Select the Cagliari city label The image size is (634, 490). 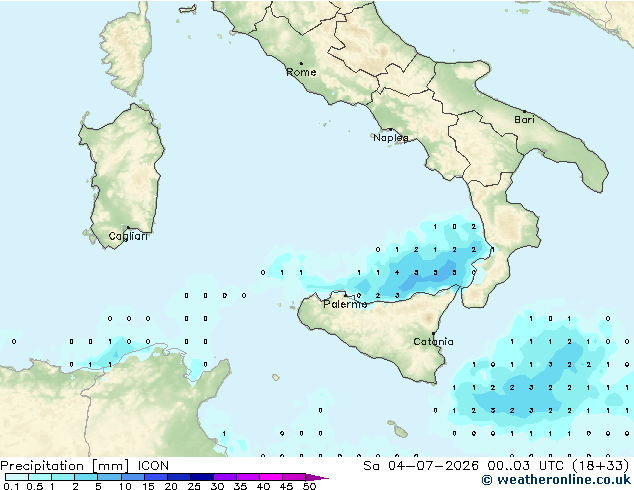pyautogui.click(x=128, y=237)
